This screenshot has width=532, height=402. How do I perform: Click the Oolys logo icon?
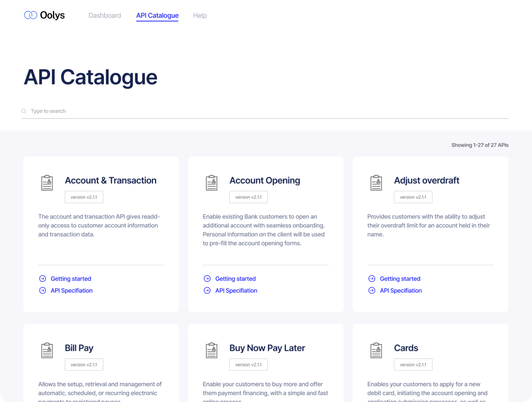coord(30,15)
